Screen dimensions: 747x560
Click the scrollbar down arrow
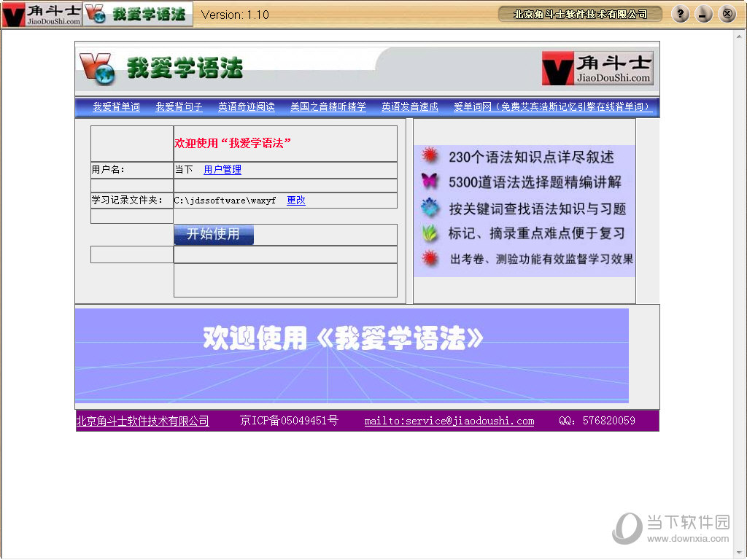click(x=740, y=553)
